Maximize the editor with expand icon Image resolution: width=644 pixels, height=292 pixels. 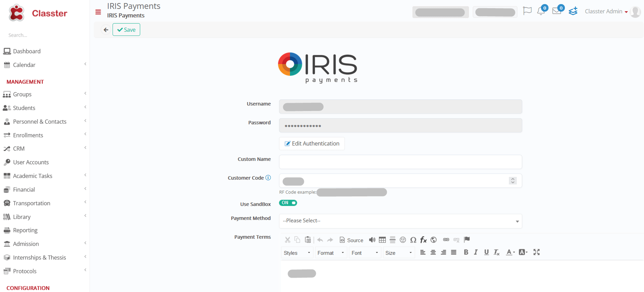coord(536,252)
